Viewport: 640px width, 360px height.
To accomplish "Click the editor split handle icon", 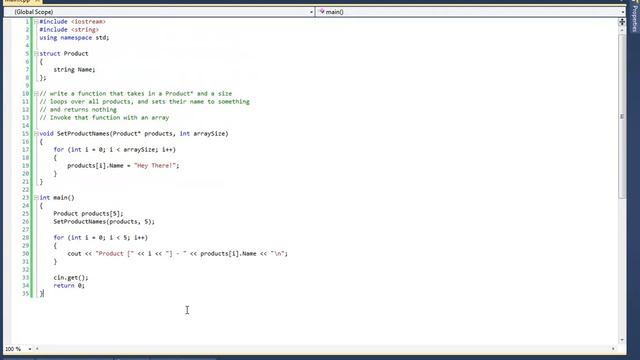I will 622,22.
